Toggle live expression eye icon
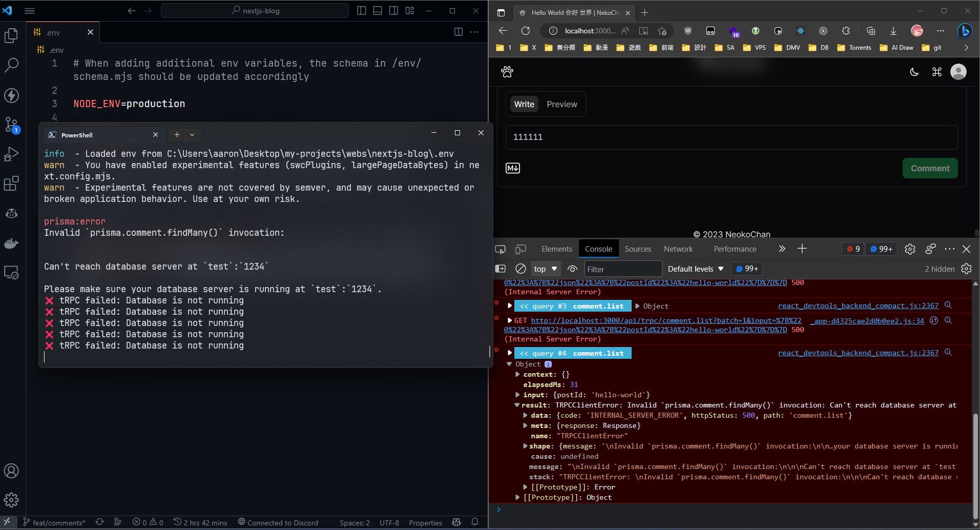The height and width of the screenshot is (530, 980). 573,269
